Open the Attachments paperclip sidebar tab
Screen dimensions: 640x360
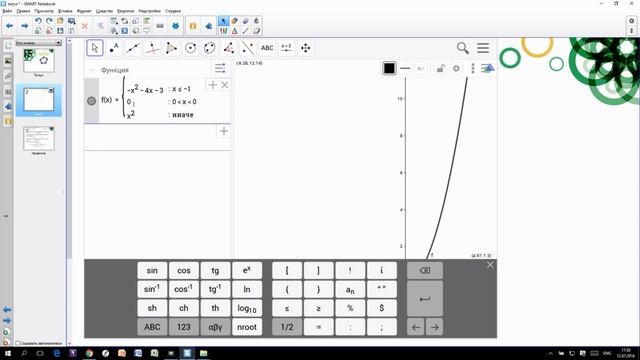[8, 76]
